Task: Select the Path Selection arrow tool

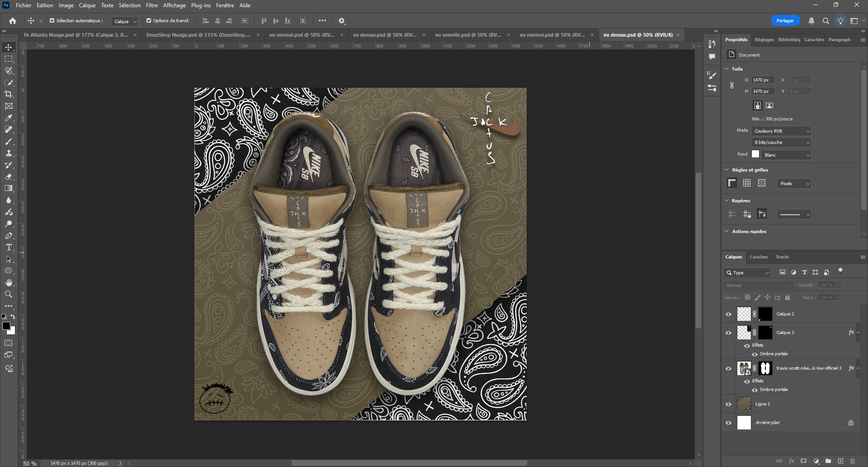Action: pyautogui.click(x=9, y=259)
